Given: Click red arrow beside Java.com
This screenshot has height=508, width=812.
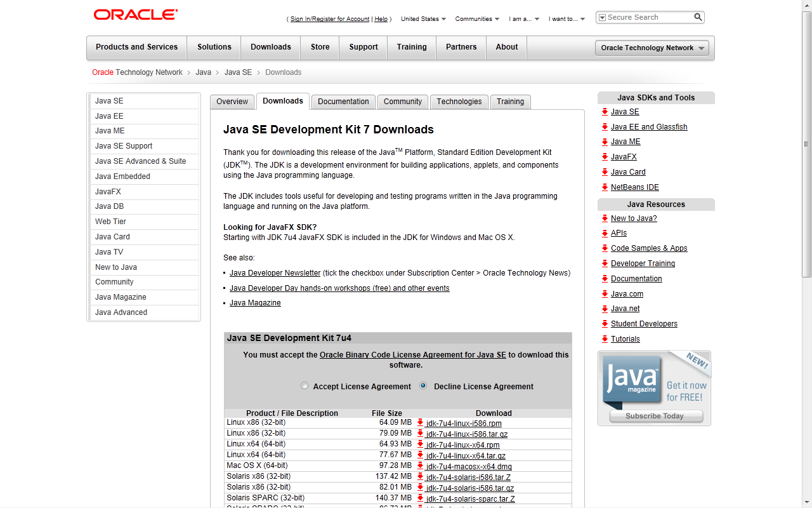Looking at the screenshot, I should [x=605, y=294].
